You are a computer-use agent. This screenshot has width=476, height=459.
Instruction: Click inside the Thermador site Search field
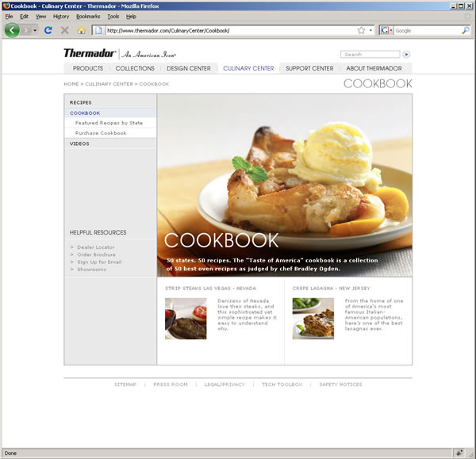click(369, 55)
